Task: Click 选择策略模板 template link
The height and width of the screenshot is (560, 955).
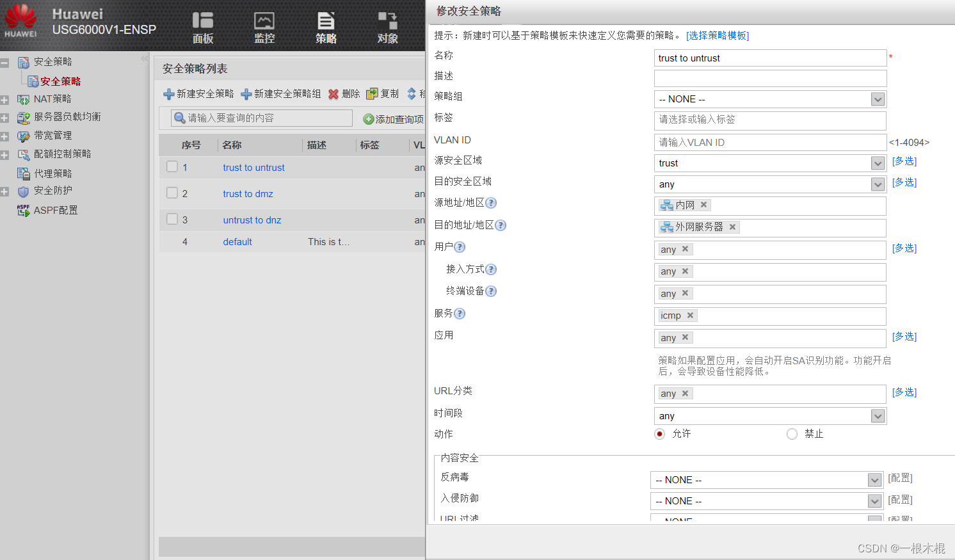Action: pos(718,35)
